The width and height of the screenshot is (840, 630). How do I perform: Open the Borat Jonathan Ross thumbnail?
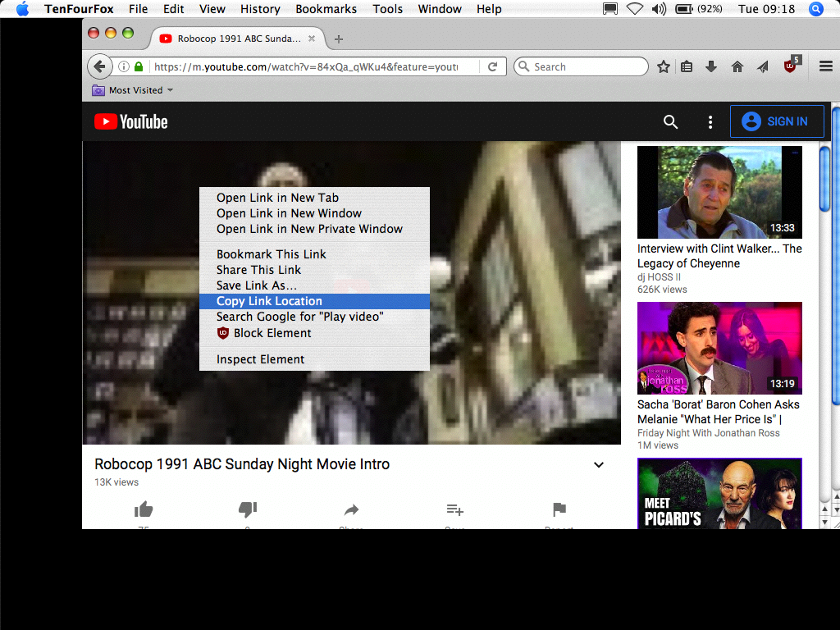click(719, 348)
